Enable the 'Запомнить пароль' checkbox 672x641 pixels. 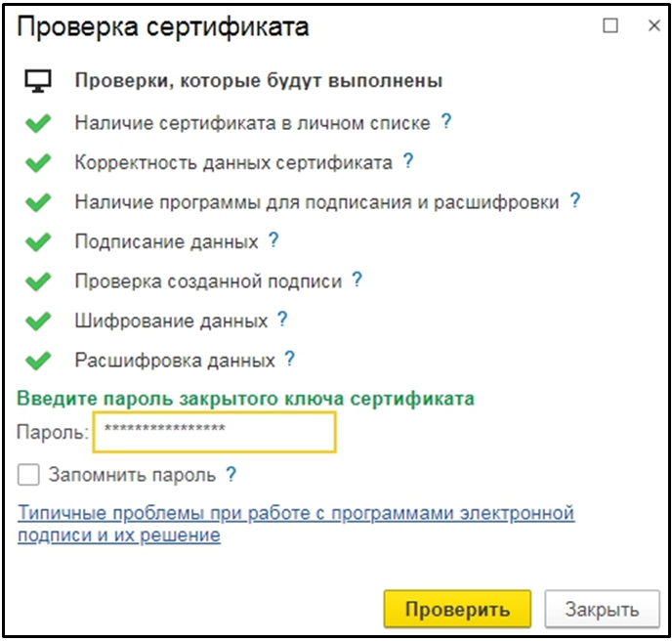29,476
